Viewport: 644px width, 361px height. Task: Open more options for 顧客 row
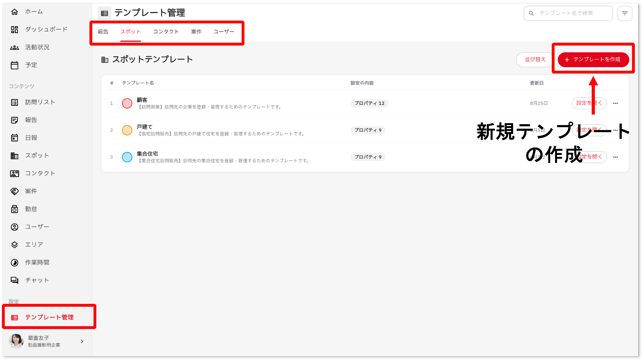pos(615,103)
